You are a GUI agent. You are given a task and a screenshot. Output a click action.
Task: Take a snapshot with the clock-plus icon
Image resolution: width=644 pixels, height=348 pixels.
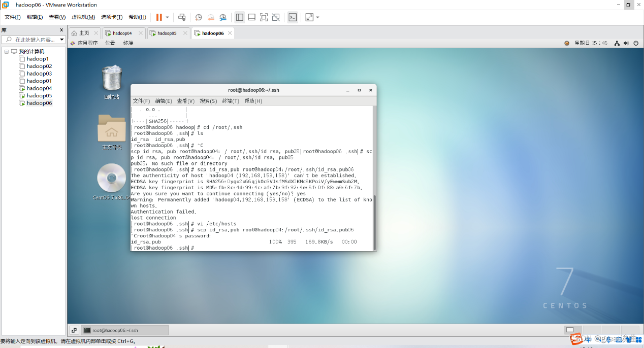tap(199, 17)
